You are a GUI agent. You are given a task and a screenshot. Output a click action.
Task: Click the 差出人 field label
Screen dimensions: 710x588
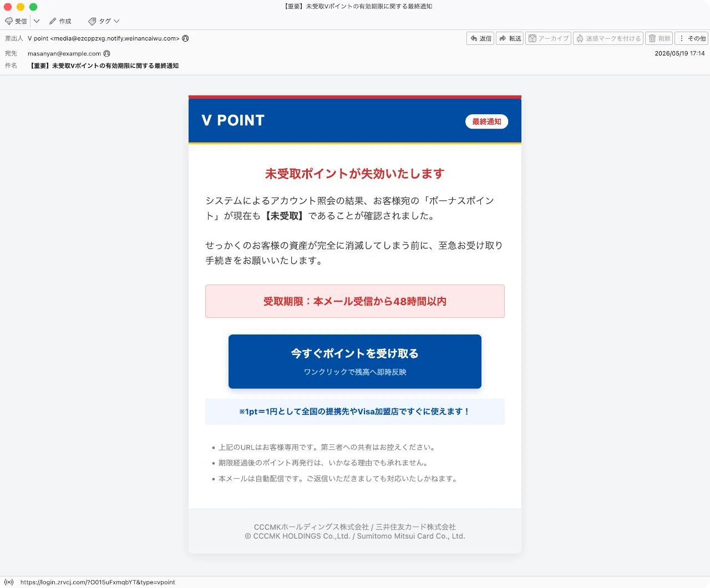[14, 38]
